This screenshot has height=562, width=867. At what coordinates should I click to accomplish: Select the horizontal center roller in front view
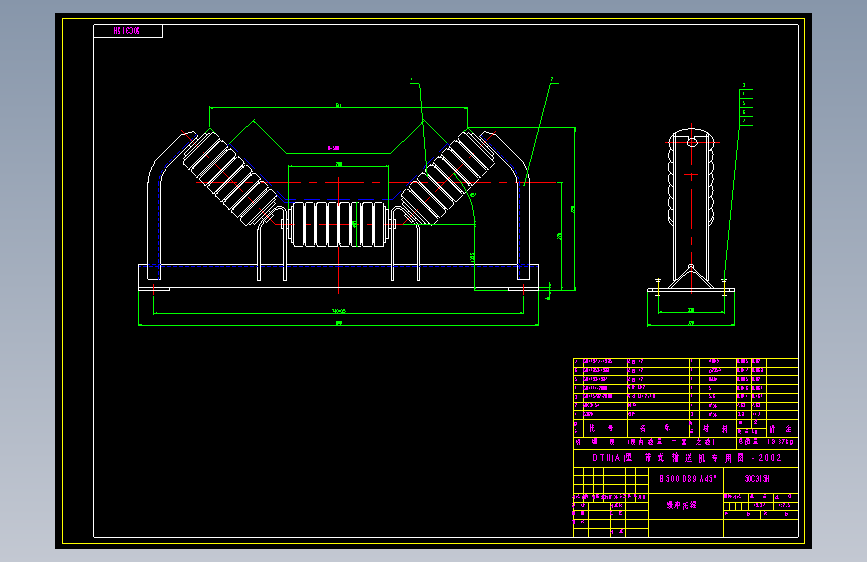[338, 224]
